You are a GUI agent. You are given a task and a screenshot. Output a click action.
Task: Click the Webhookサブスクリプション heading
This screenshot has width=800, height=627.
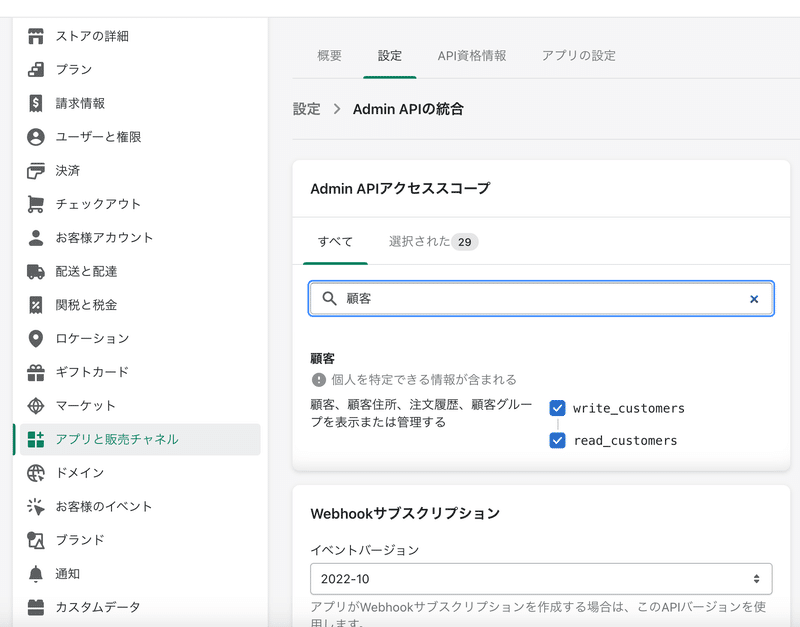pyautogui.click(x=405, y=513)
